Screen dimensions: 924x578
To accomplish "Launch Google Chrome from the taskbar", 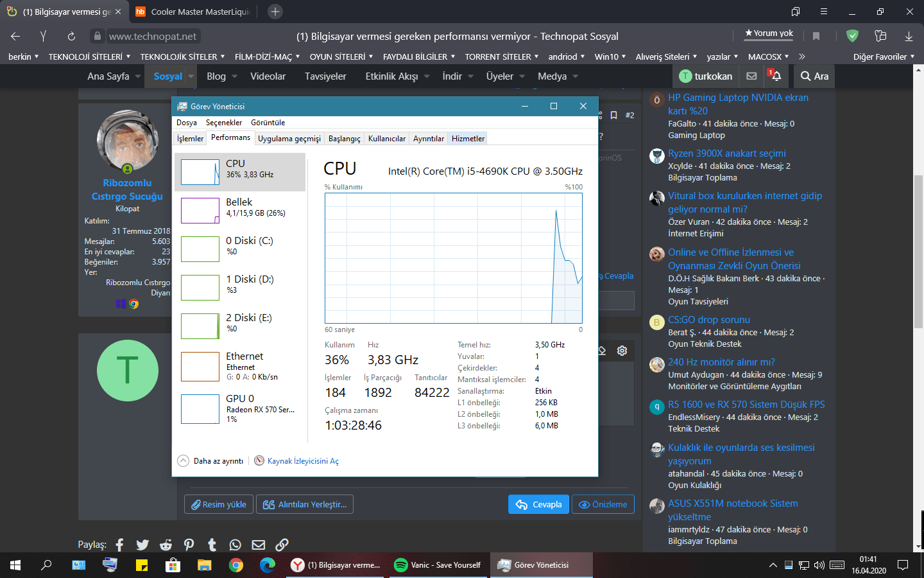I will coord(236,565).
